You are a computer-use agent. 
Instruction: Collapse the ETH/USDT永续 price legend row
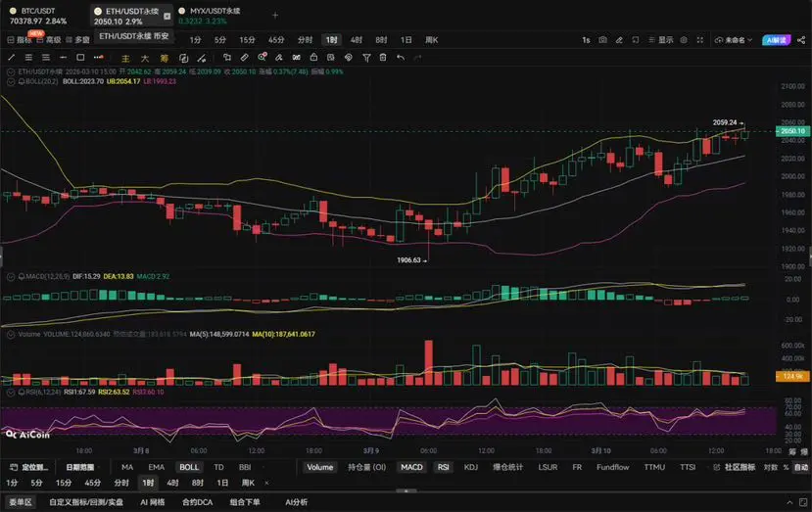coord(11,72)
